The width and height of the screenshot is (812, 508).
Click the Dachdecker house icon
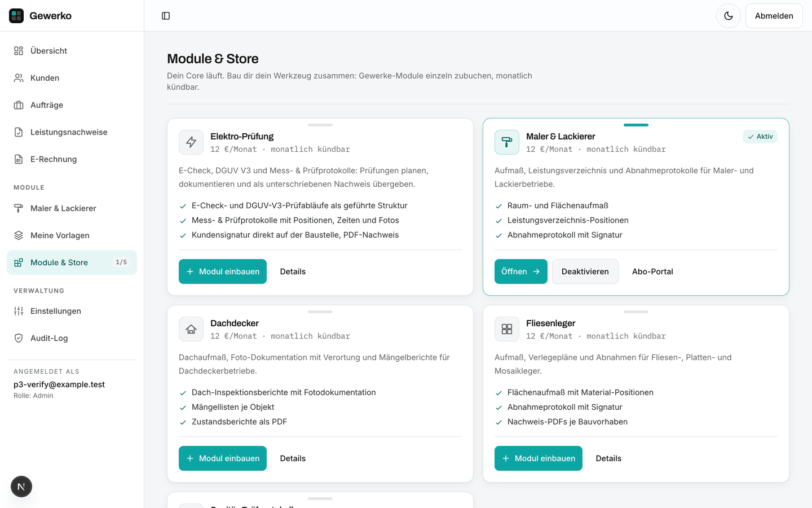pos(191,329)
